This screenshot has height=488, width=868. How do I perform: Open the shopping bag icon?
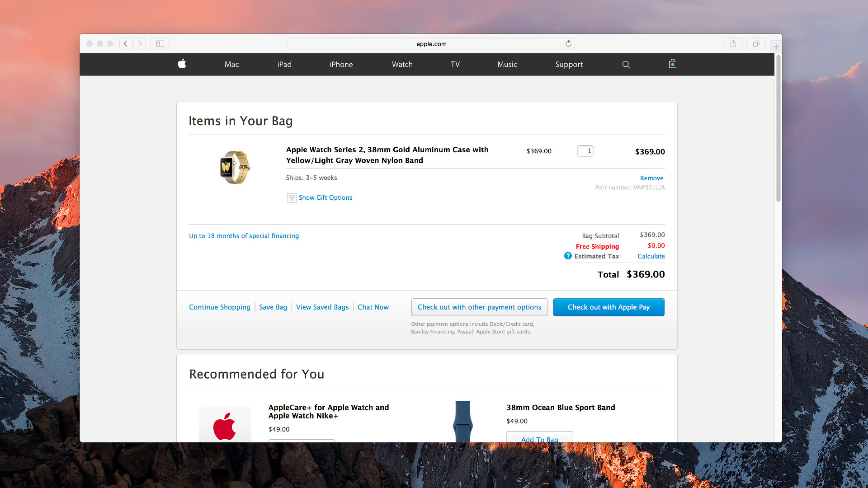[x=672, y=64]
